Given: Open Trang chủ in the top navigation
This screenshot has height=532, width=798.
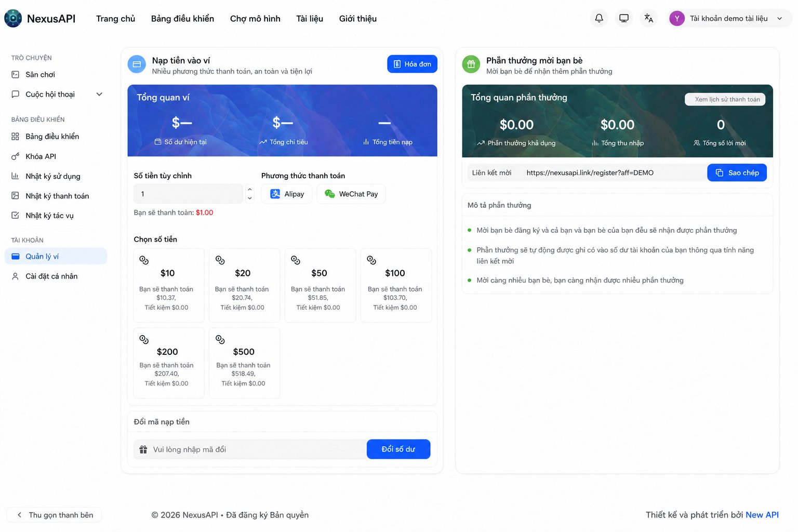Looking at the screenshot, I should [x=116, y=19].
